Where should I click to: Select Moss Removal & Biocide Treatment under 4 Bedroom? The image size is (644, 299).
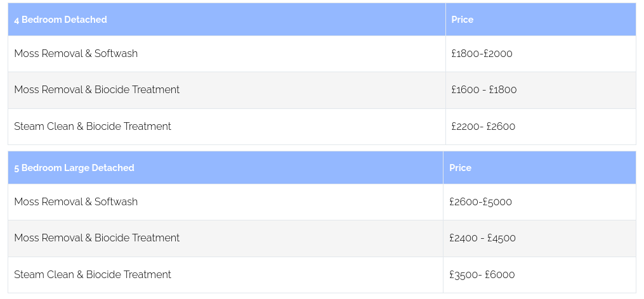(x=96, y=90)
